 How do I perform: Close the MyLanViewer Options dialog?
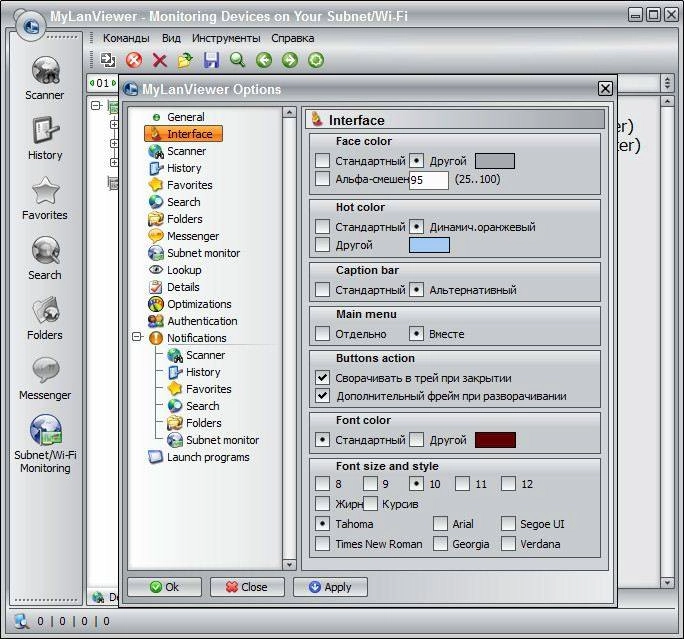(x=605, y=89)
